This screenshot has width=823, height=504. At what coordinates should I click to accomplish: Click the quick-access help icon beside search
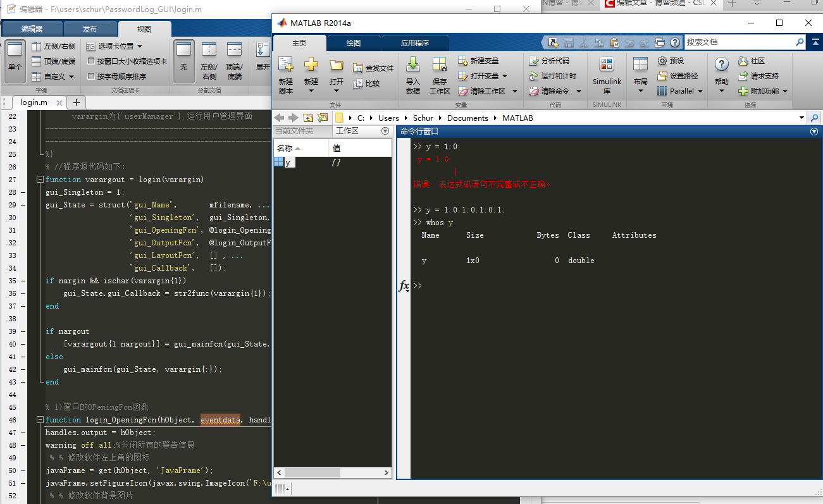click(x=674, y=42)
